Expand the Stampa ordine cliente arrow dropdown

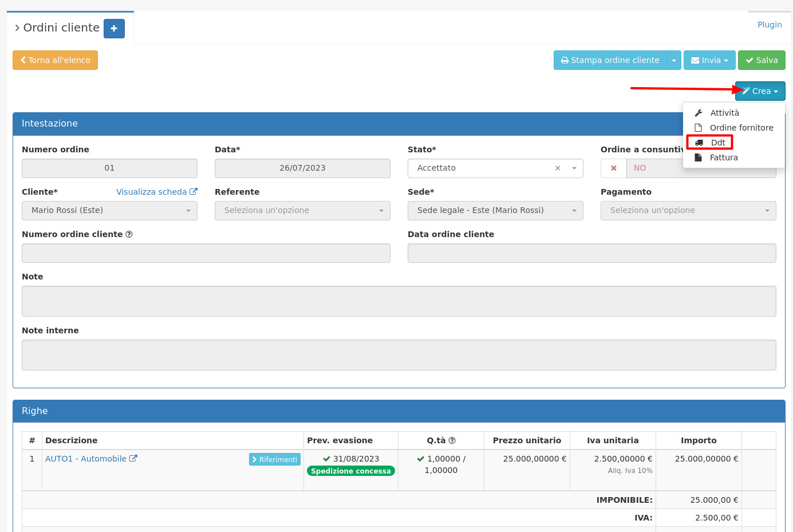[x=674, y=61]
